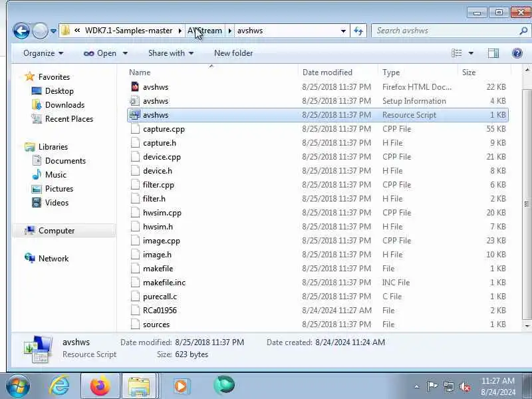This screenshot has height=399, width=532.
Task: Refresh the avshws folder view
Action: (x=358, y=31)
